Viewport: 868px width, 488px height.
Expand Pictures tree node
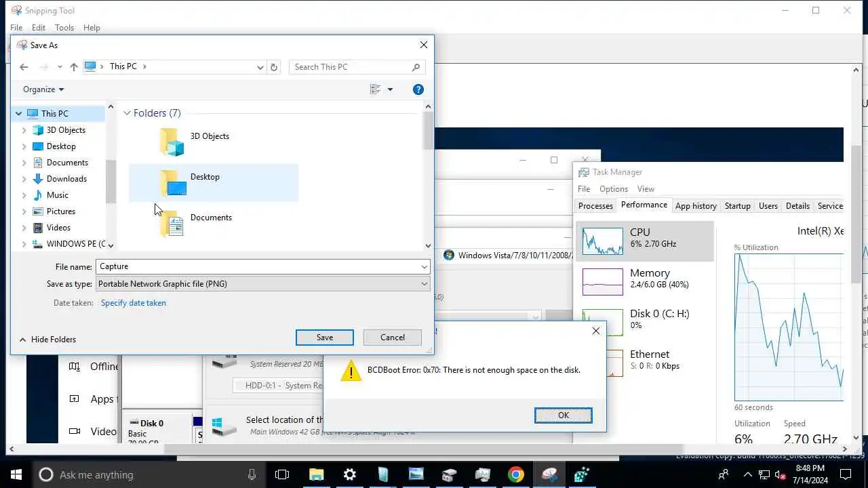pyautogui.click(x=24, y=211)
